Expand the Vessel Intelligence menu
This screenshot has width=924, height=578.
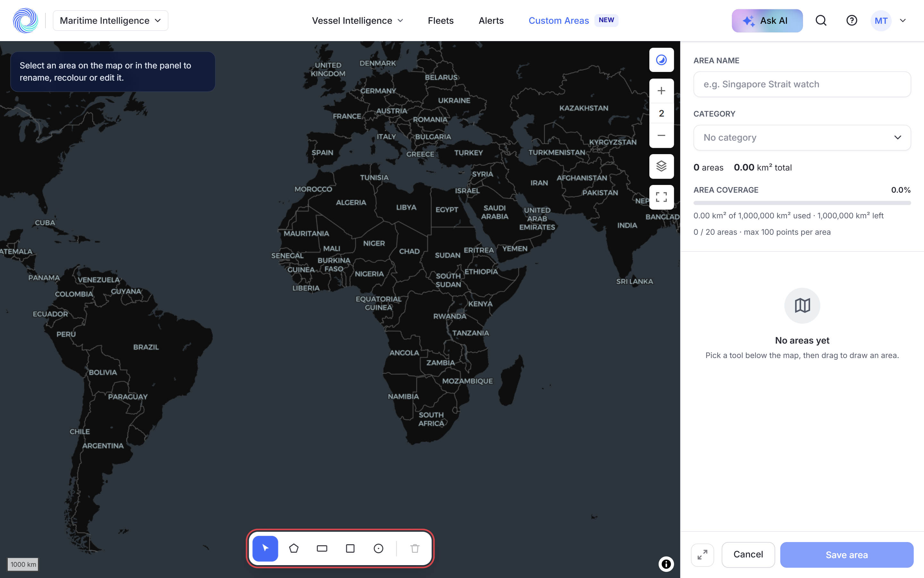tap(357, 21)
